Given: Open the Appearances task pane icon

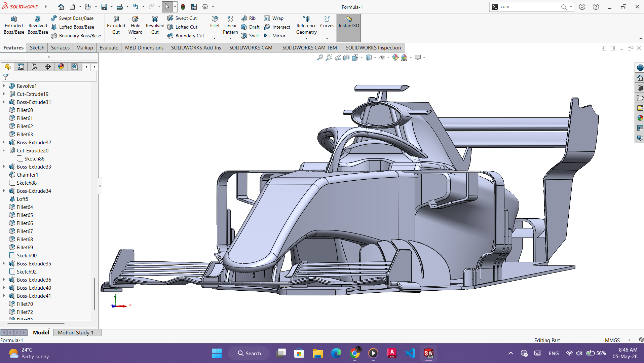Looking at the screenshot, I should pos(640,118).
